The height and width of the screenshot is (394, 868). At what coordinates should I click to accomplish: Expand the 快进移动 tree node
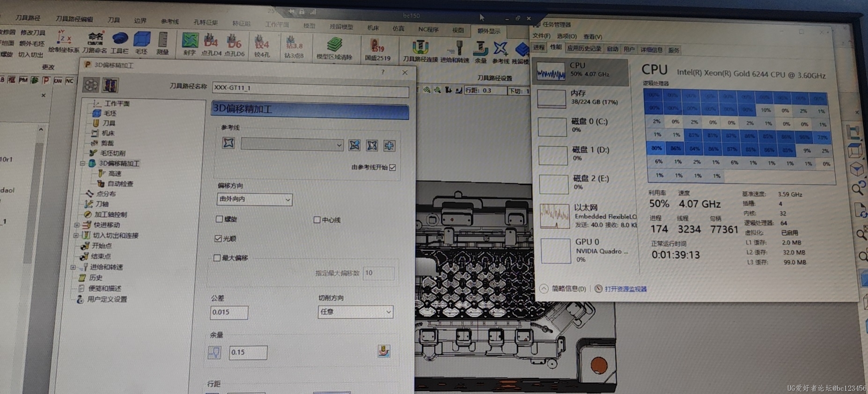tap(77, 225)
